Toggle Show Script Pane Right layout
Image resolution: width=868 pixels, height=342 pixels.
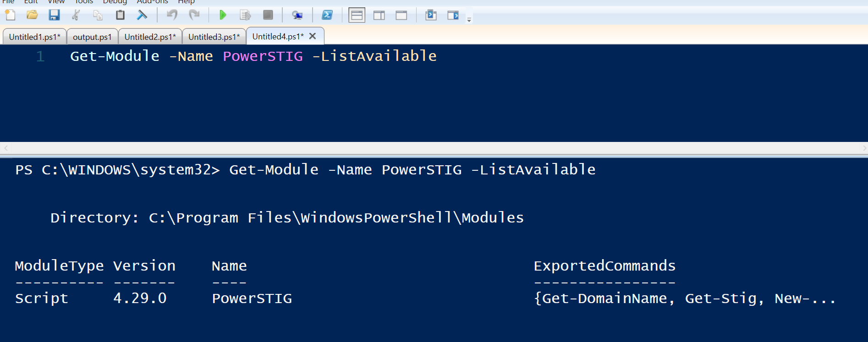pos(379,15)
